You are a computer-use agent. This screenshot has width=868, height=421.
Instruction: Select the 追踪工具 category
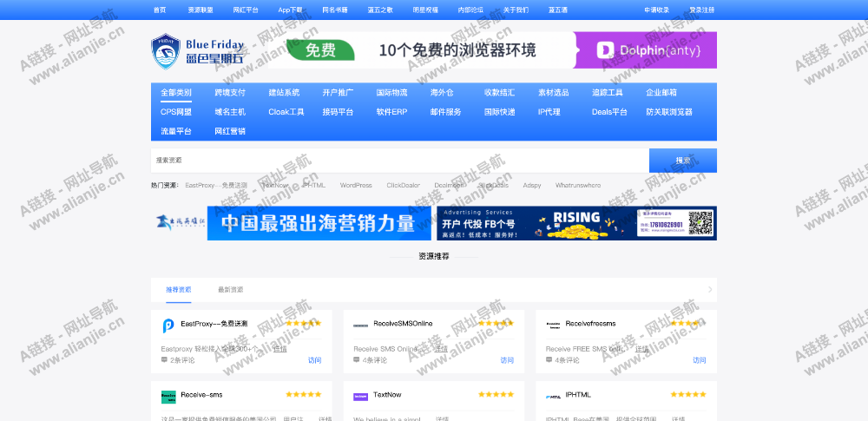point(608,93)
